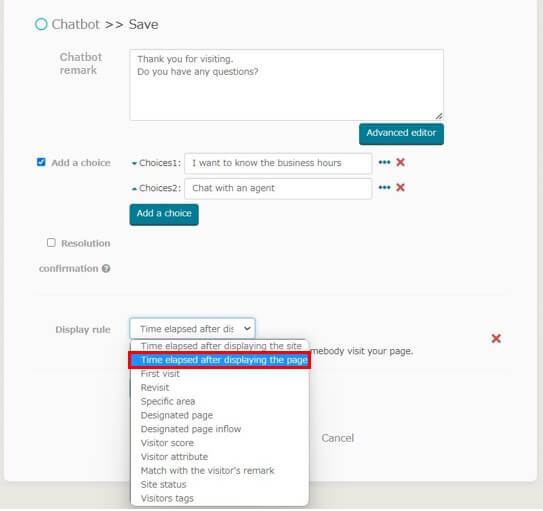The width and height of the screenshot is (543, 511).
Task: Open options dots for Choices2
Action: pos(384,188)
